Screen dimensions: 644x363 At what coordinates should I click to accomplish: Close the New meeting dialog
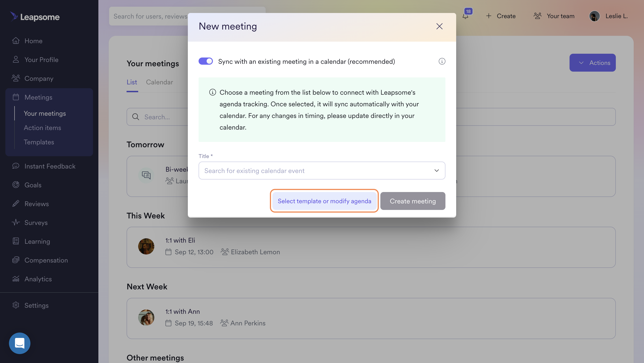point(439,26)
